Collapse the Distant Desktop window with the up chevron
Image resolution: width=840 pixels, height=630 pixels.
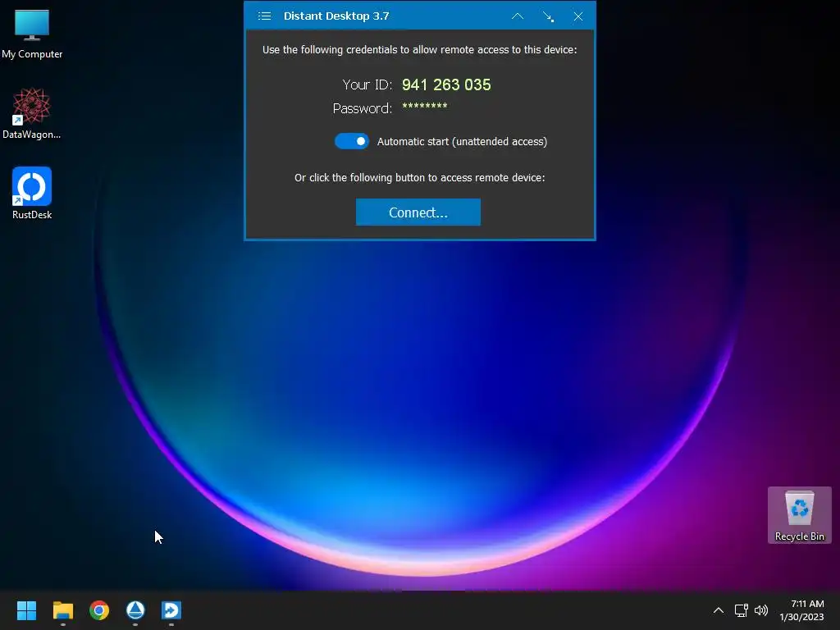pyautogui.click(x=518, y=16)
